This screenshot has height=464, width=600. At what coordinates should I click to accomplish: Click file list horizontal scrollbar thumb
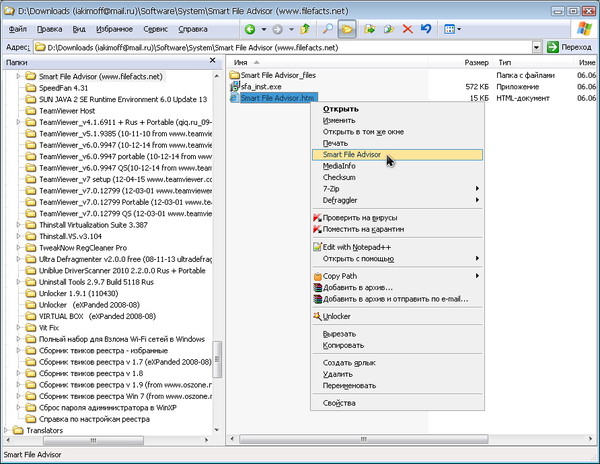(x=364, y=439)
